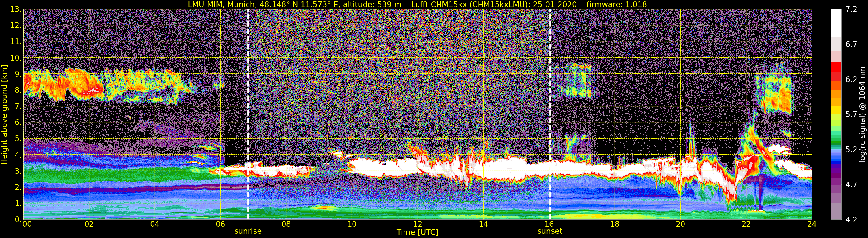Screen dimensions: 868x238
Task: Click the '7.2' colorbar value label
Action: (851, 10)
